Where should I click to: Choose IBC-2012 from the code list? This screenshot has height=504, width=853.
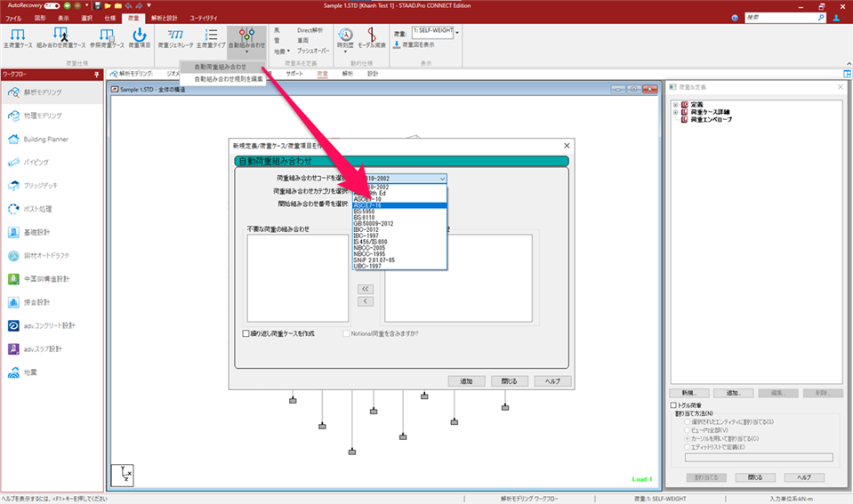coord(400,229)
